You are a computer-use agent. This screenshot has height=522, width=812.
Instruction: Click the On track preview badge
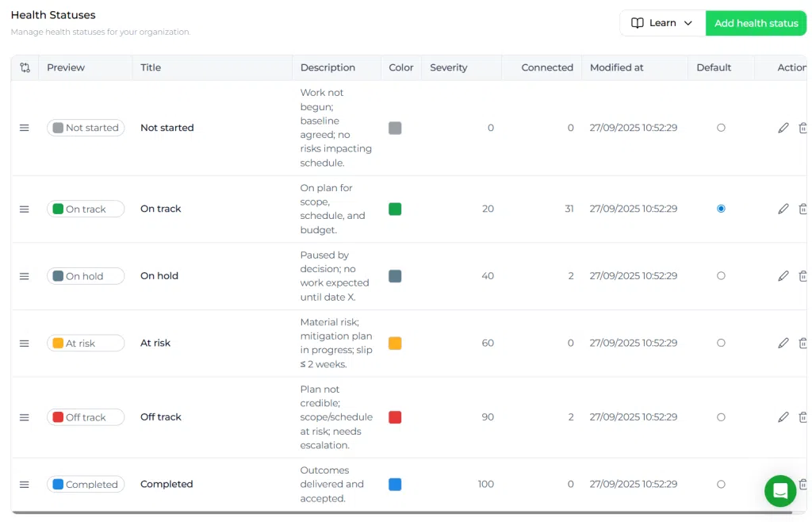(x=86, y=209)
